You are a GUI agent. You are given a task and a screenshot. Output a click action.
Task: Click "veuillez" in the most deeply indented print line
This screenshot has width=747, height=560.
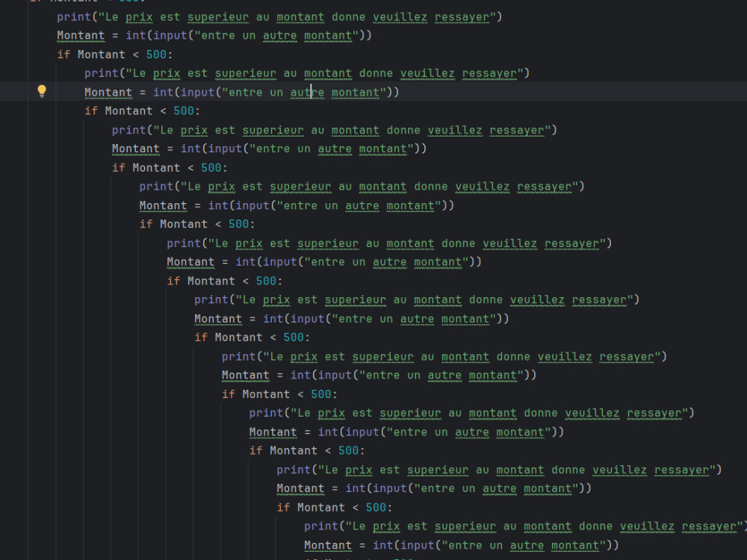(647, 526)
